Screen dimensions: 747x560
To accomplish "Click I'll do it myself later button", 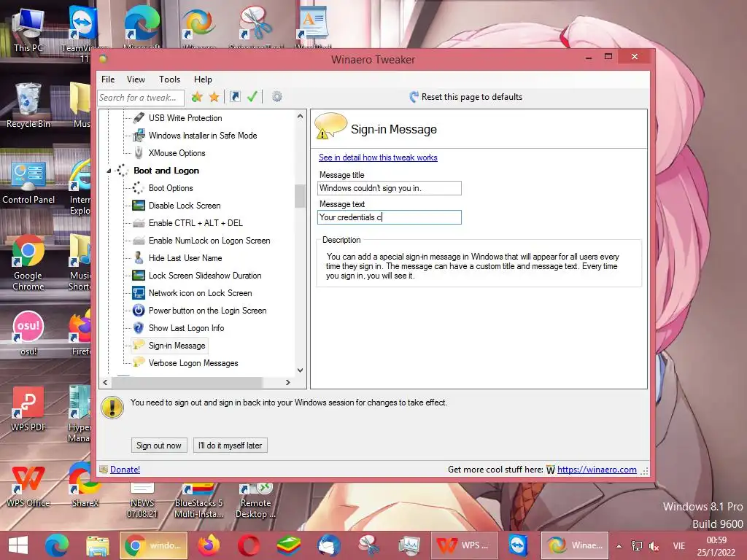I will [x=230, y=446].
